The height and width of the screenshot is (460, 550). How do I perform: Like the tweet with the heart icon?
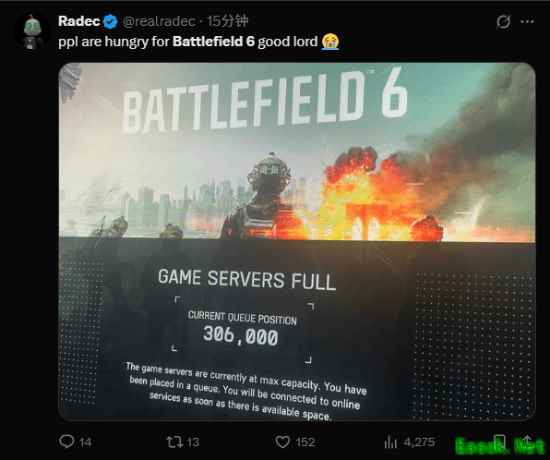pyautogui.click(x=282, y=442)
